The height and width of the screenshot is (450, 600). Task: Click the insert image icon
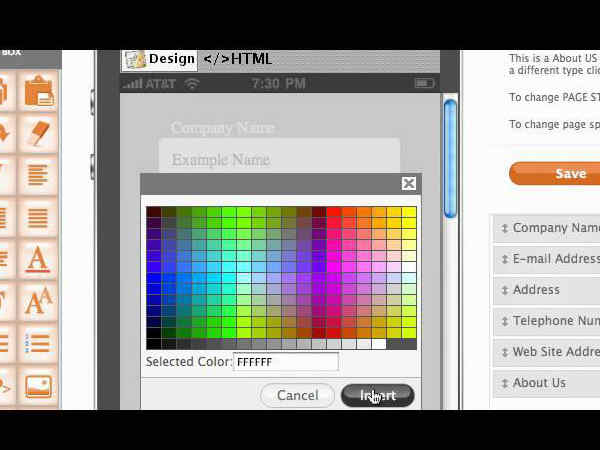[38, 385]
